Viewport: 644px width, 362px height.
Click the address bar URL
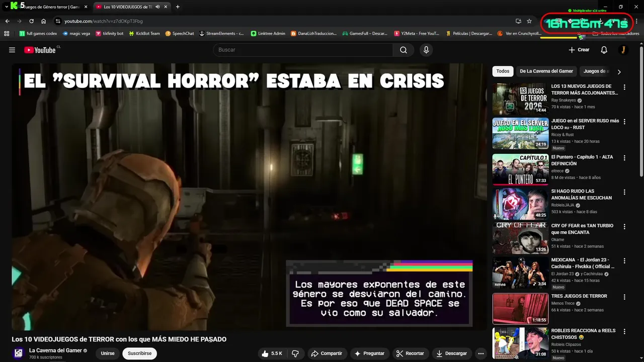104,21
